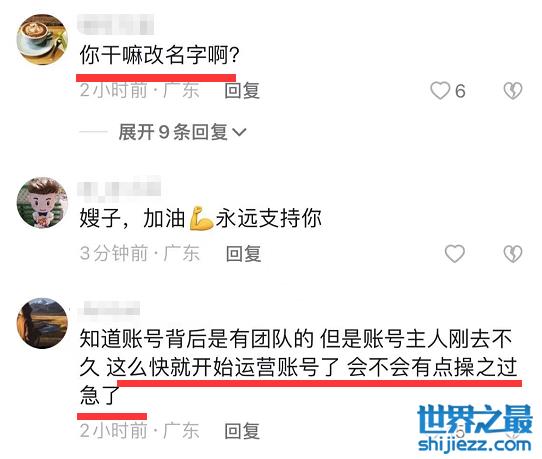This screenshot has width=542, height=459.
Task: Select the long comment about 运营账号
Action: coord(299,367)
